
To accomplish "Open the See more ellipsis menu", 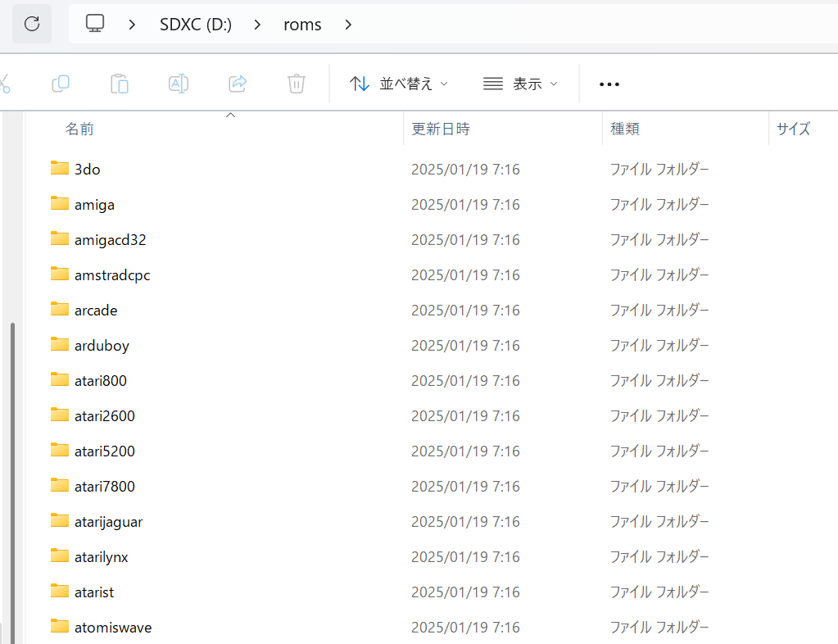I will pyautogui.click(x=609, y=84).
